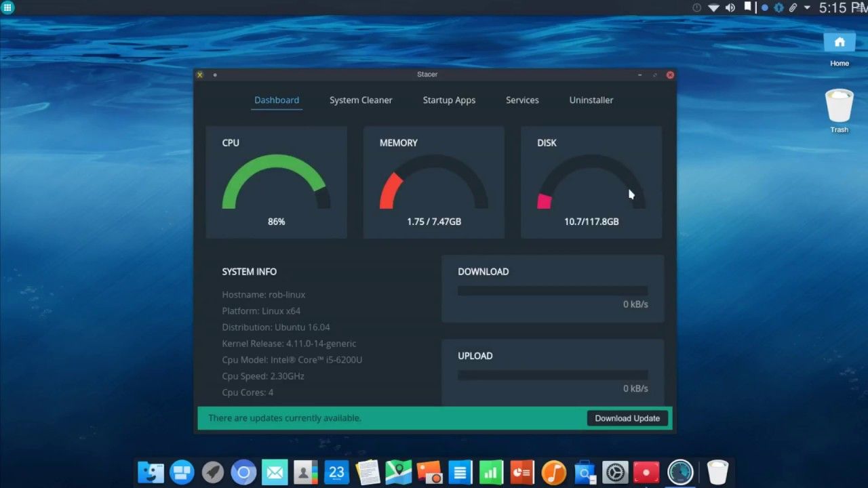The image size is (868, 488).
Task: Open the applications launcher in the top-left corner
Action: tap(7, 7)
